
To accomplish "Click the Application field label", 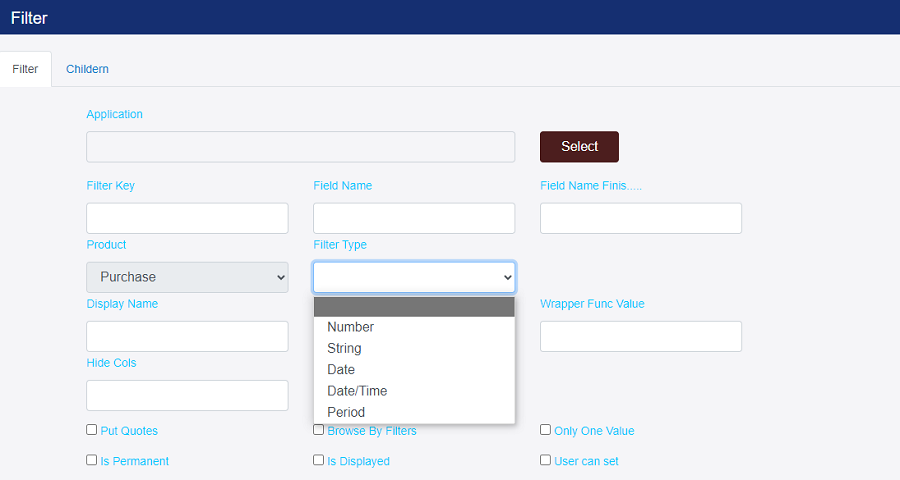I will (x=114, y=114).
